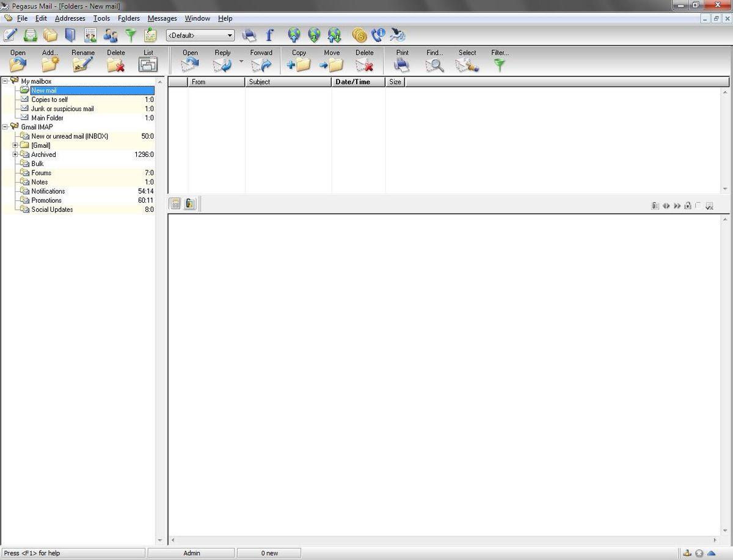The height and width of the screenshot is (560, 733).
Task: Open the Folders menu
Action: click(x=129, y=18)
